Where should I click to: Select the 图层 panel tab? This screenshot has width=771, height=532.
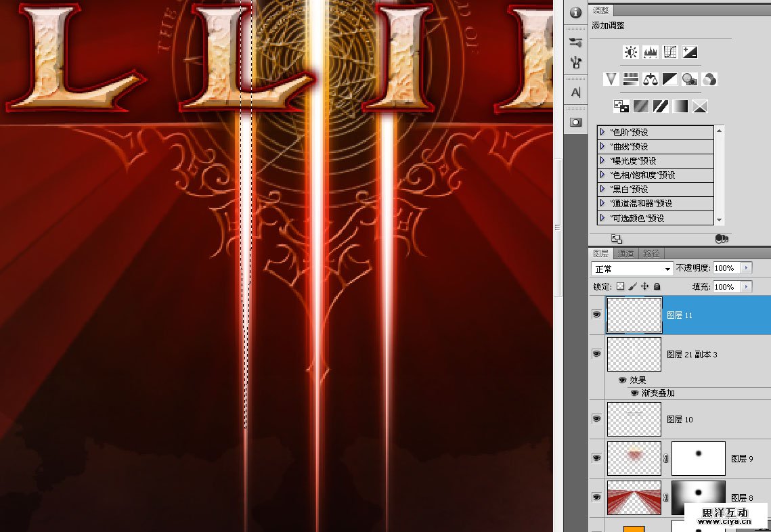click(x=601, y=254)
